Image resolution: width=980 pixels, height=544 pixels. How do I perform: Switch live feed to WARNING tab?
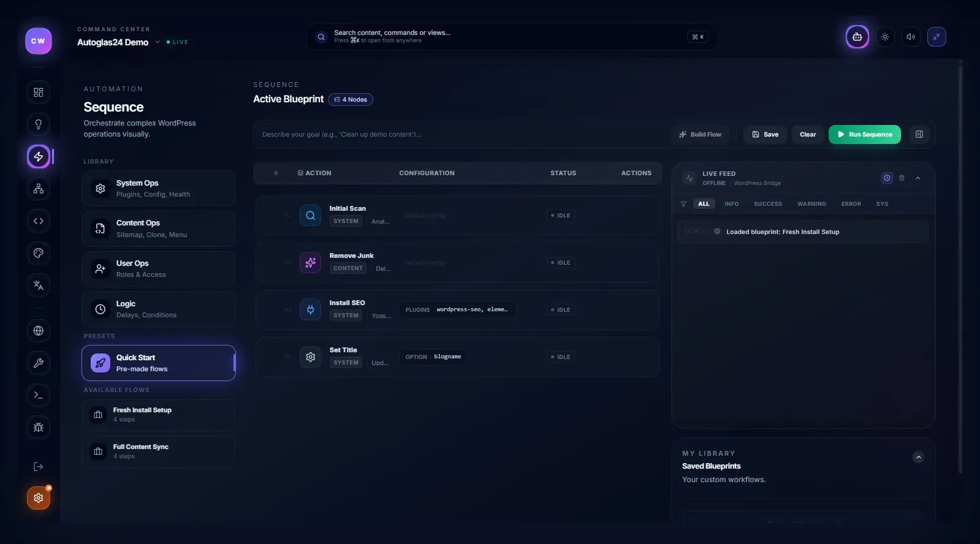point(811,204)
